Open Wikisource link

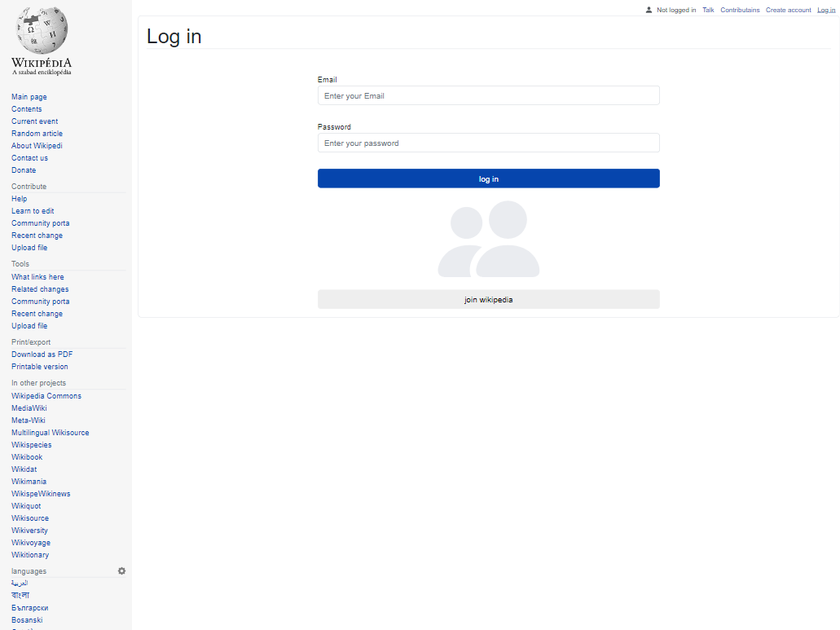(x=30, y=518)
